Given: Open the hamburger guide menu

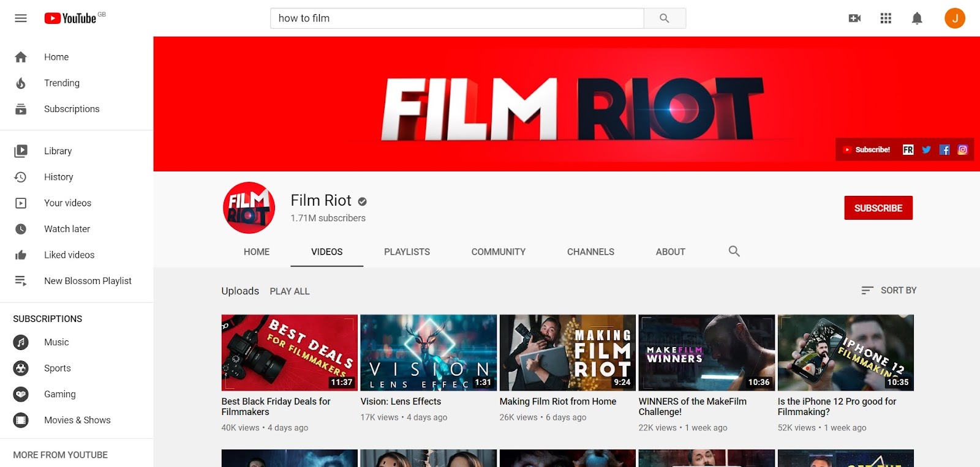Looking at the screenshot, I should pos(21,18).
